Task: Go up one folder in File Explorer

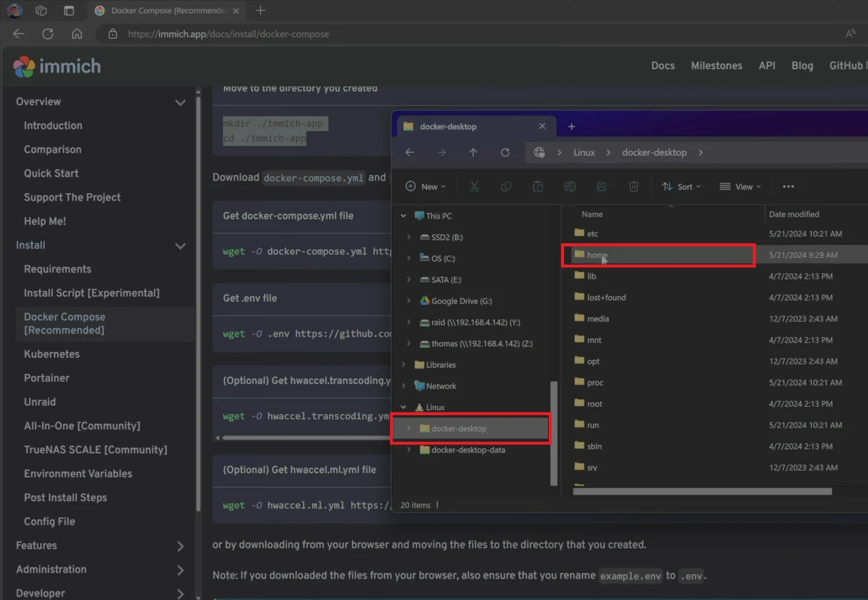Action: pyautogui.click(x=473, y=152)
